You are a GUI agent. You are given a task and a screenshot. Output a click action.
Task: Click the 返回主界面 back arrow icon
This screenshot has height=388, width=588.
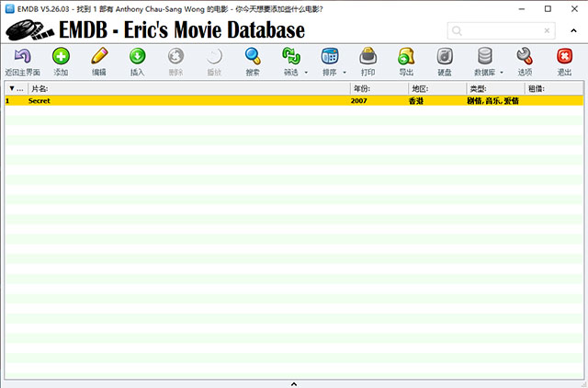tap(22, 56)
